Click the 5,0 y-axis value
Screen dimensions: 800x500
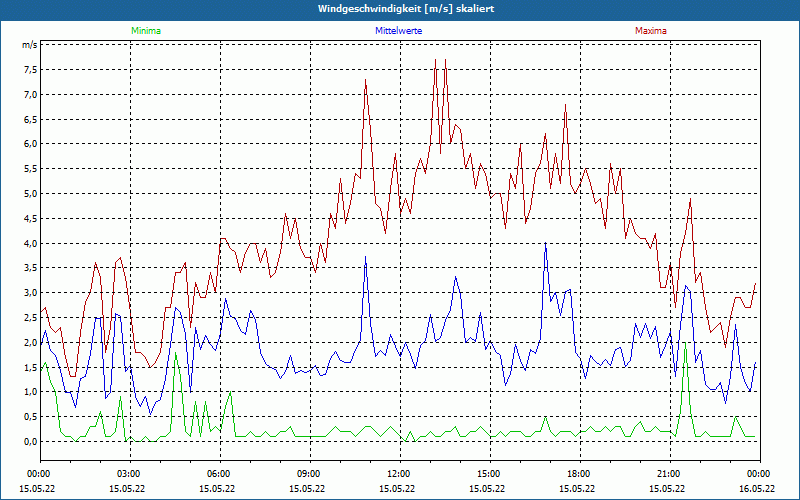(31, 194)
